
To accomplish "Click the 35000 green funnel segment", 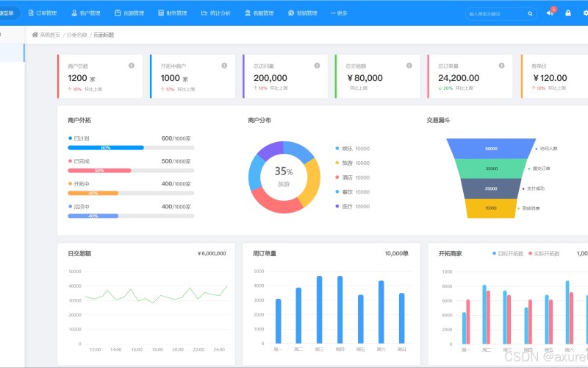I will pos(491,169).
